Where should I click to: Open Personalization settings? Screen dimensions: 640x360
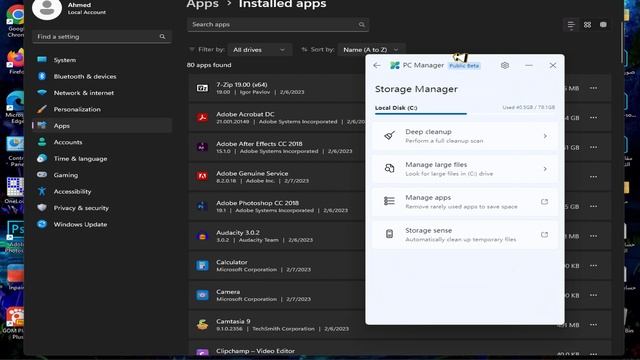pyautogui.click(x=102, y=109)
